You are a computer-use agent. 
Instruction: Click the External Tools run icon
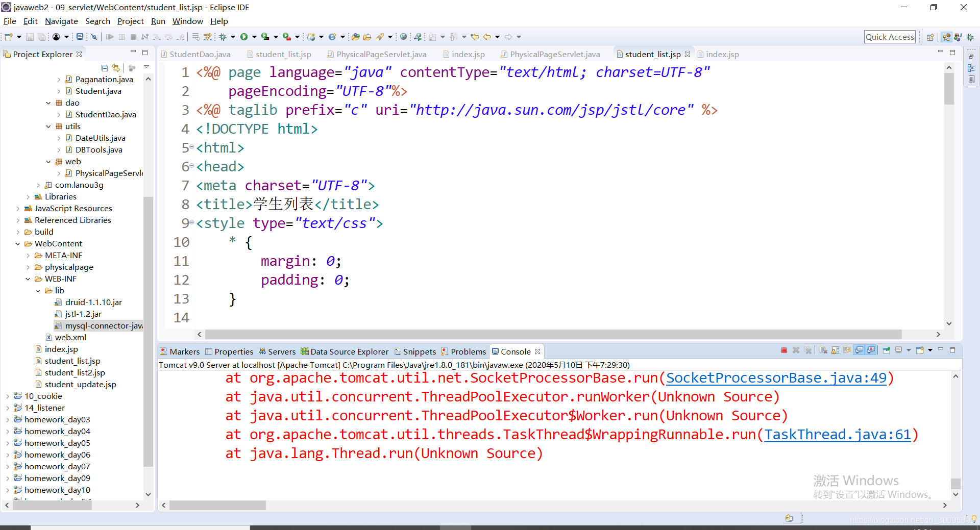[286, 37]
